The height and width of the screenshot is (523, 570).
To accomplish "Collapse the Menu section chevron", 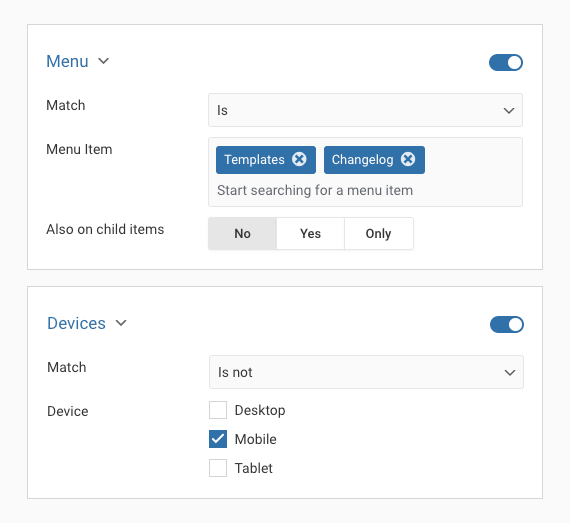I will pyautogui.click(x=104, y=61).
